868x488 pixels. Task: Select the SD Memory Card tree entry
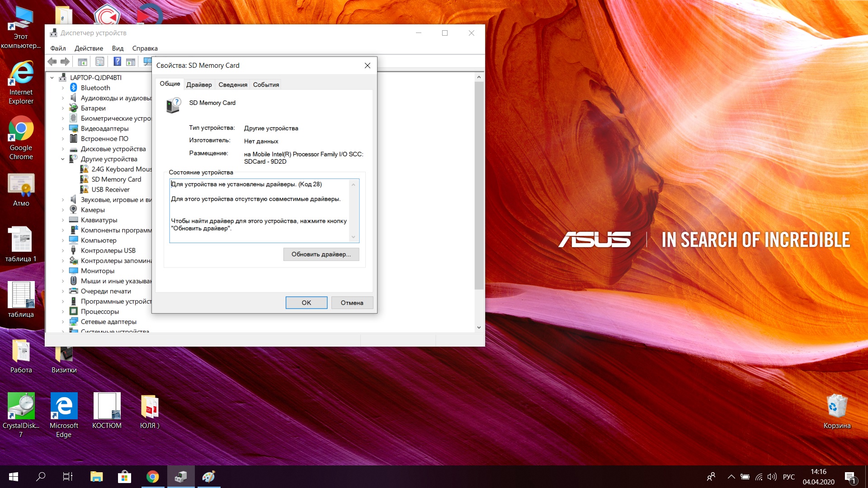116,179
